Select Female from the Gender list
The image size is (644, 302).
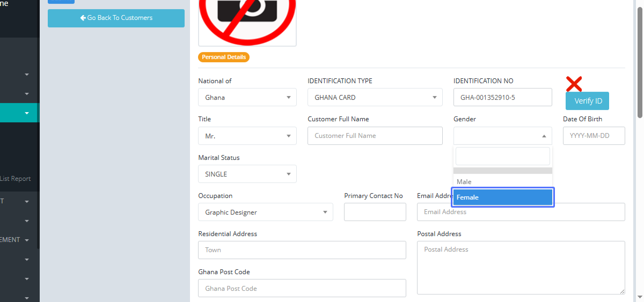click(502, 197)
